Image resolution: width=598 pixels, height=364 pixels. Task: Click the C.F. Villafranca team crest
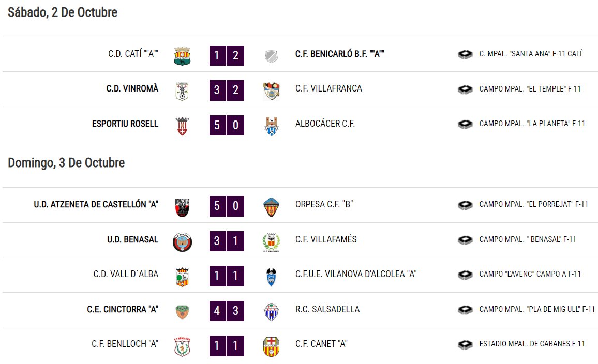tap(271, 91)
